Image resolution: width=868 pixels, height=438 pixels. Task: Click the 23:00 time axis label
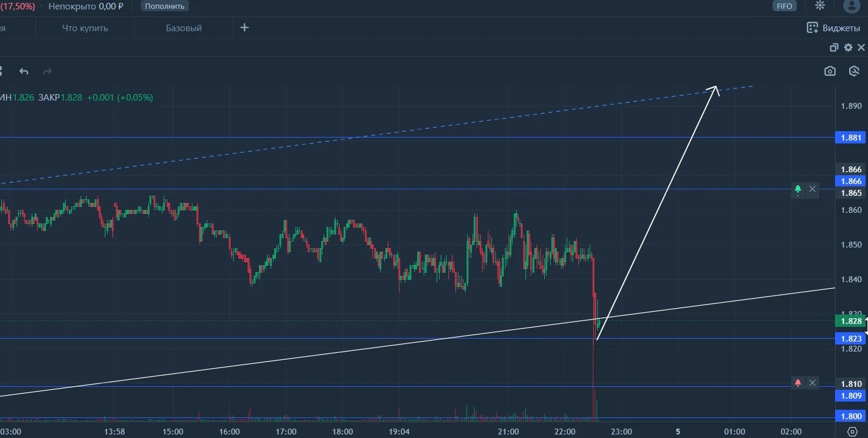pyautogui.click(x=621, y=432)
